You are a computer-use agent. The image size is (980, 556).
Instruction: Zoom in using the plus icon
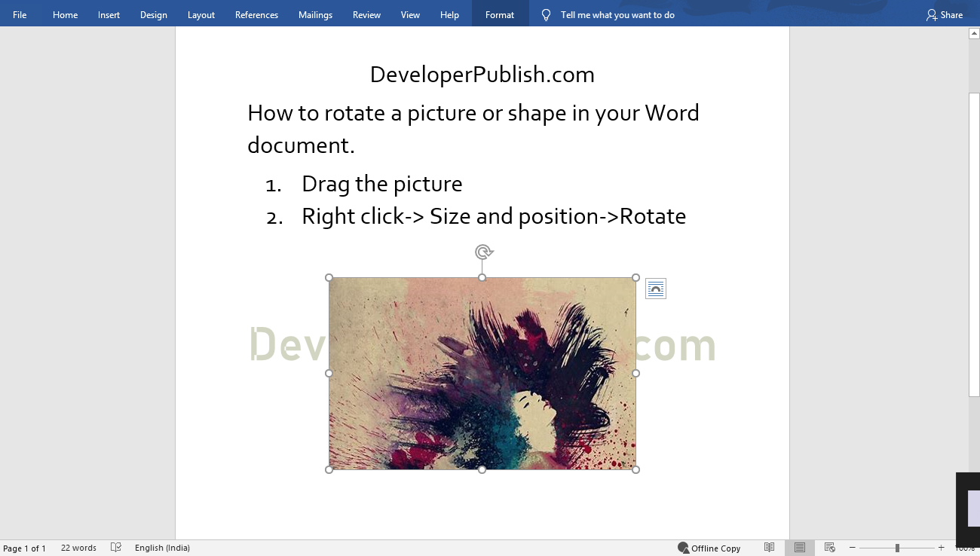pyautogui.click(x=940, y=548)
